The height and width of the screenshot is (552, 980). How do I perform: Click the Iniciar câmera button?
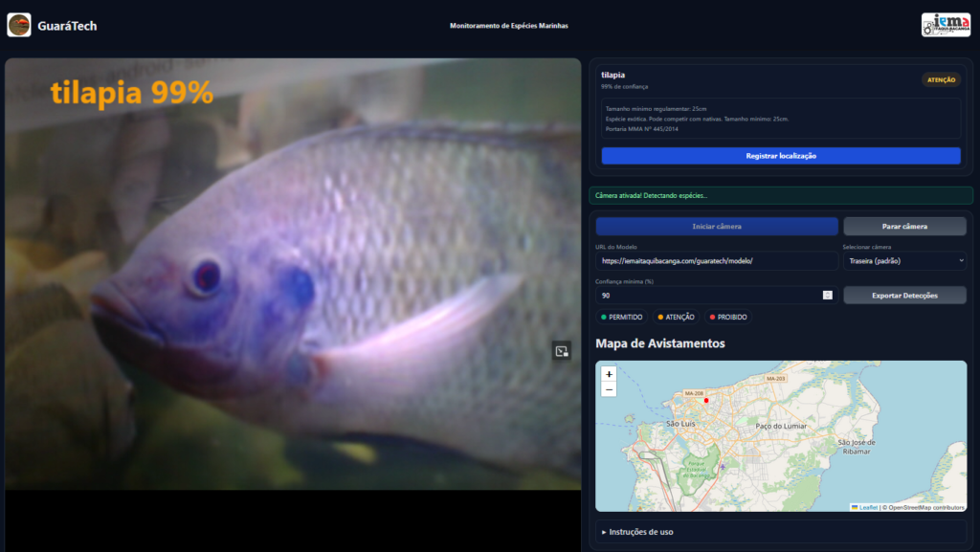(717, 227)
